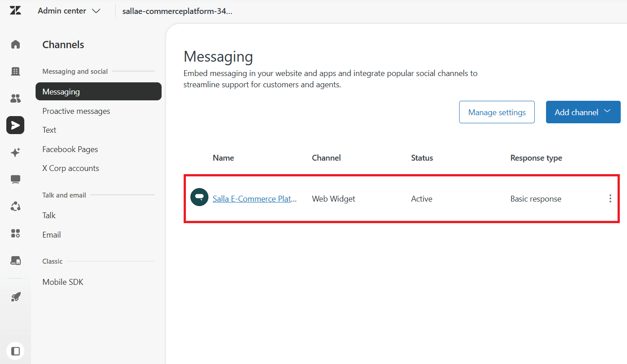The width and height of the screenshot is (627, 364).
Task: Click the Salla channel round avatar icon
Action: pos(199,197)
